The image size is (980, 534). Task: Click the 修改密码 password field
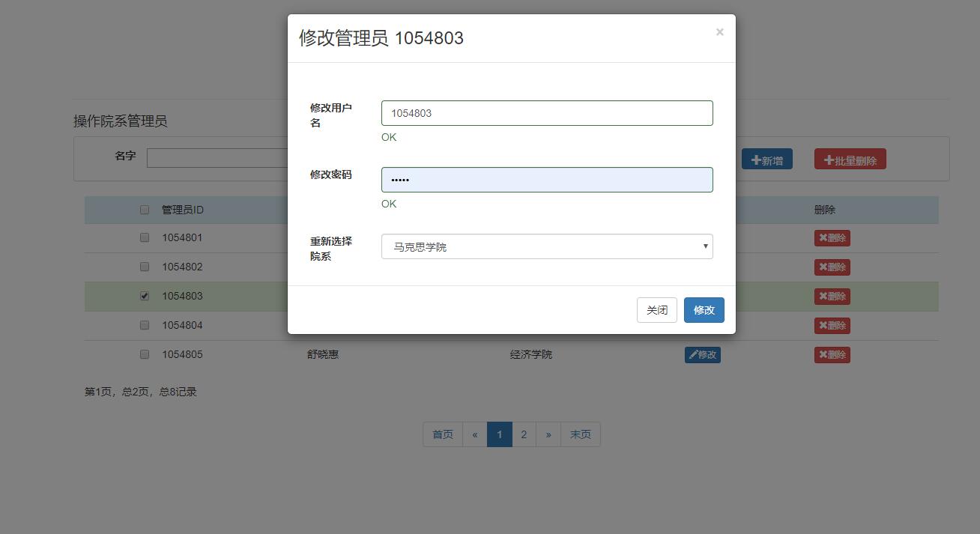pos(546,179)
